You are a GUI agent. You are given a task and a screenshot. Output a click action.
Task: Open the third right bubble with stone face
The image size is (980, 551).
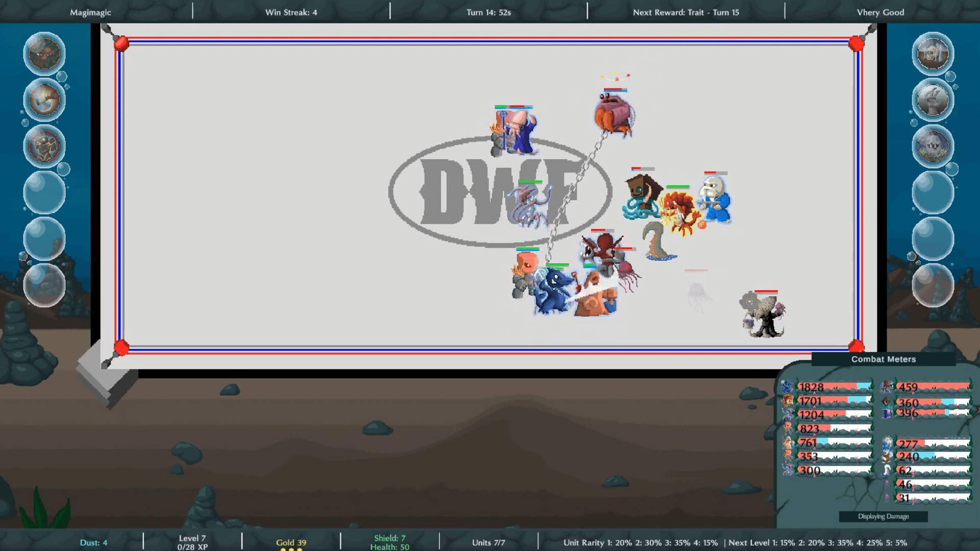[x=933, y=146]
